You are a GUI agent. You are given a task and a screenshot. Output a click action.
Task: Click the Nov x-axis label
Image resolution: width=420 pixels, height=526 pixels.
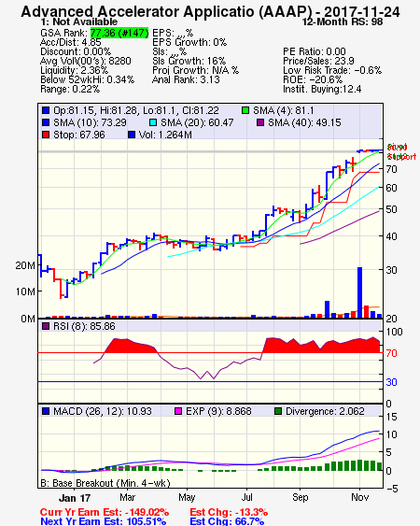pos(359,497)
